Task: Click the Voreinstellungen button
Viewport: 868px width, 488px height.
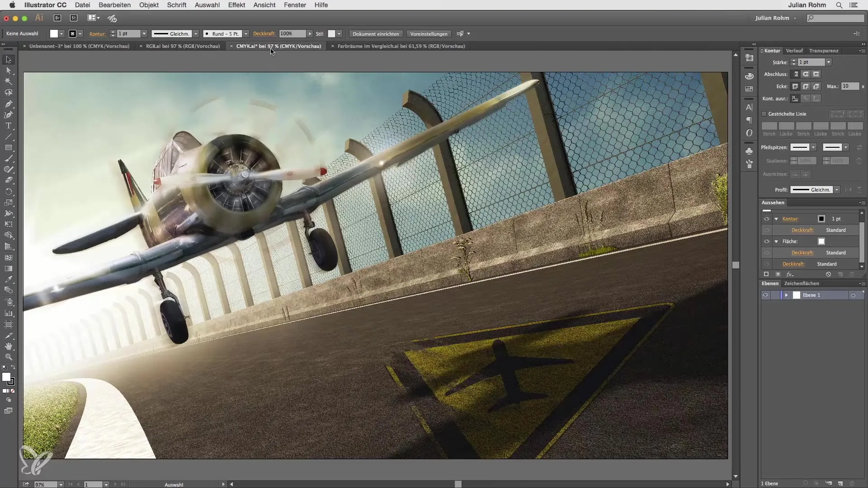Action: (429, 34)
